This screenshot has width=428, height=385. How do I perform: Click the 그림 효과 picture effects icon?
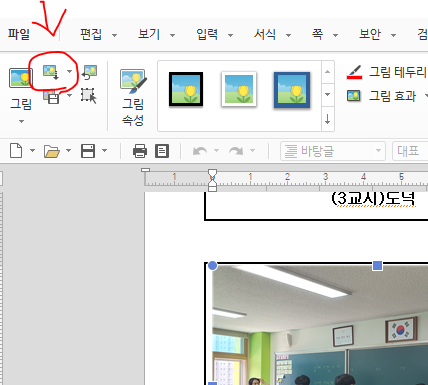354,96
